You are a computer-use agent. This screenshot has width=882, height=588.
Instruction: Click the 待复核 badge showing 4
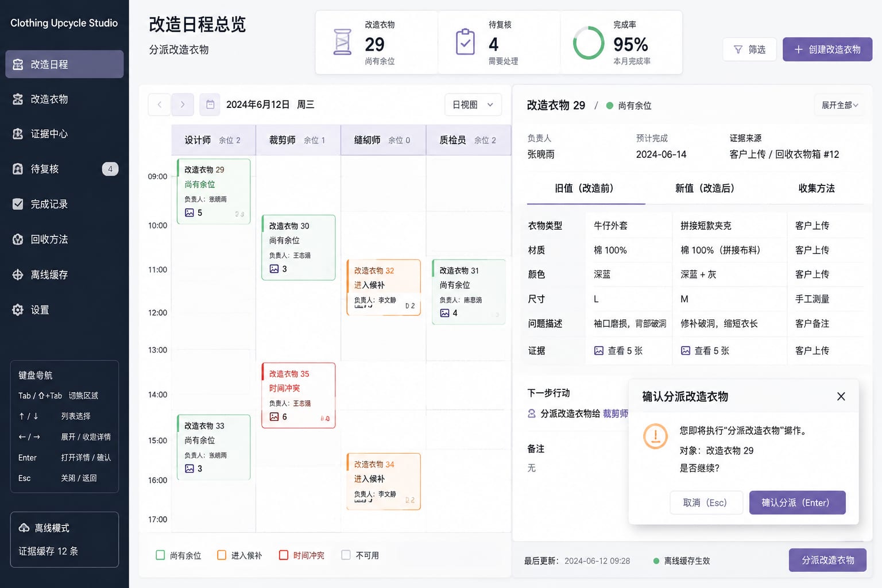point(110,169)
